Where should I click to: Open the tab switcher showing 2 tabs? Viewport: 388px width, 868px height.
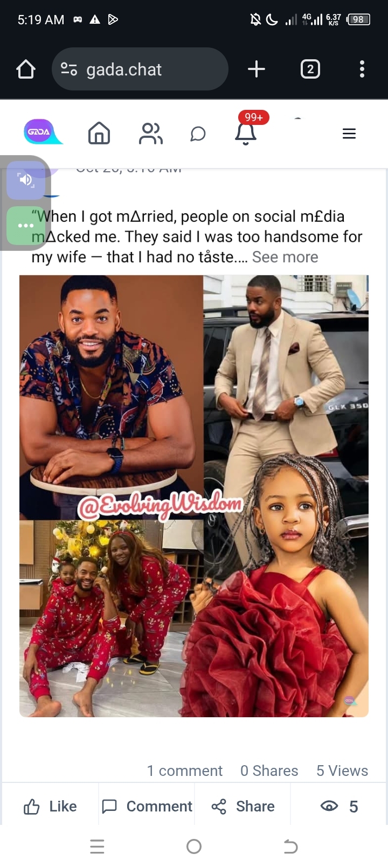[x=310, y=69]
